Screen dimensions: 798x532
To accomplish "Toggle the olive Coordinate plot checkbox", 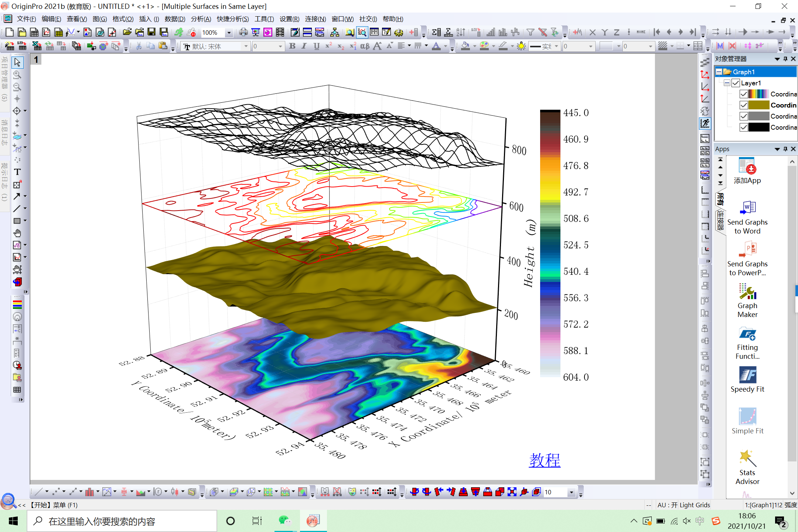I will pos(744,105).
